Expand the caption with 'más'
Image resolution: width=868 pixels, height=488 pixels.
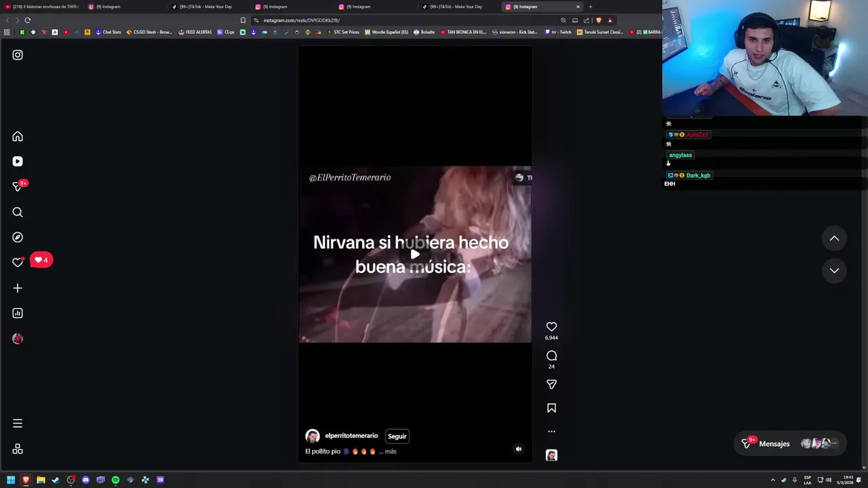[x=391, y=451]
